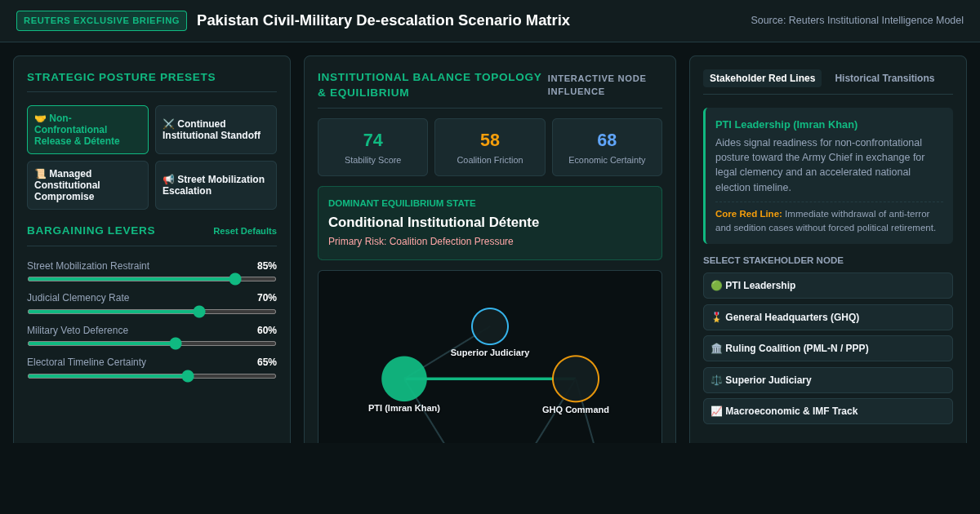Click scroll icon on Constitutional Compromise preset
980x514 pixels.
point(40,174)
